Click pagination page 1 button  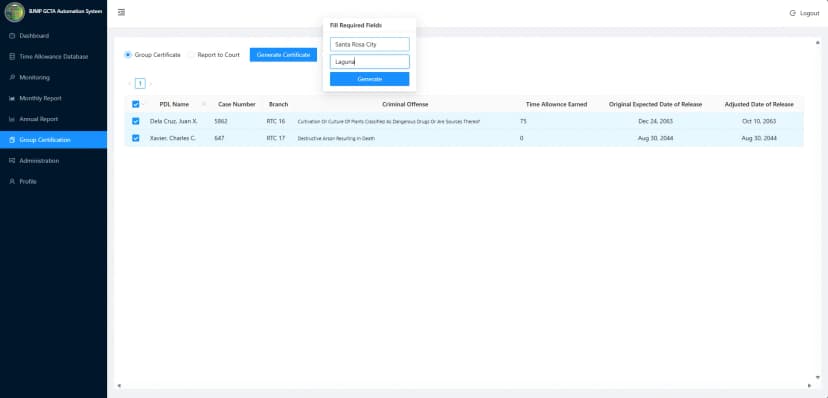[x=140, y=83]
